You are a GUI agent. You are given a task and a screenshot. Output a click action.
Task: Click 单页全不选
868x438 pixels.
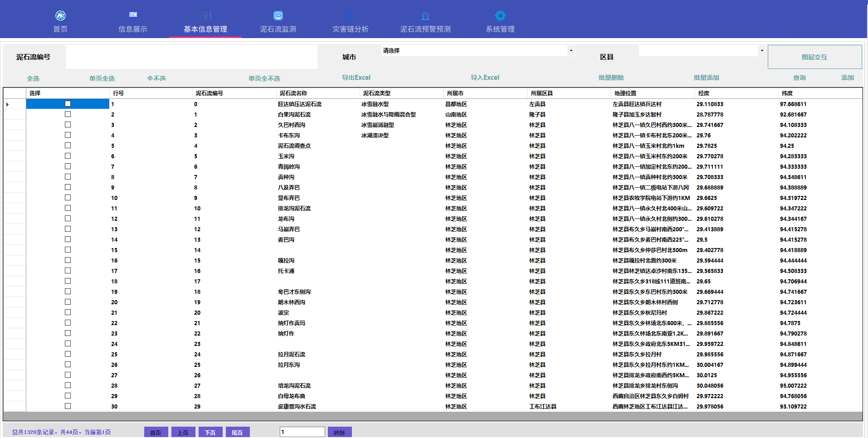tap(264, 78)
